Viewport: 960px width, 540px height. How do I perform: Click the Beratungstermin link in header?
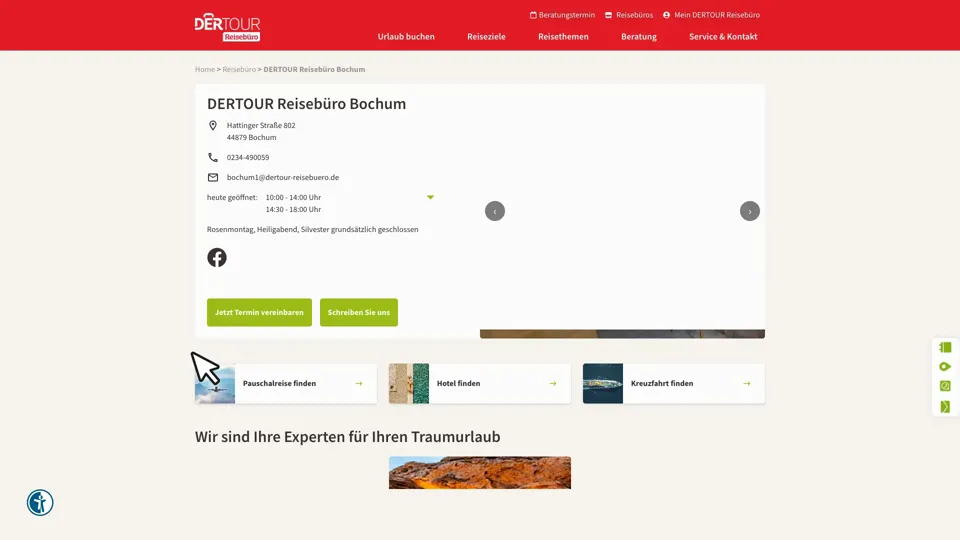567,15
